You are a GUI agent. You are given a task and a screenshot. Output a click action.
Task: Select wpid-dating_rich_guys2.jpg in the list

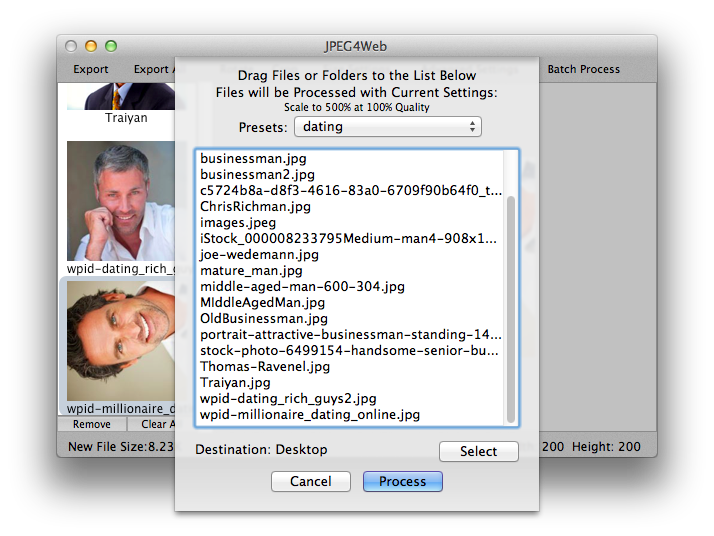tap(351, 398)
